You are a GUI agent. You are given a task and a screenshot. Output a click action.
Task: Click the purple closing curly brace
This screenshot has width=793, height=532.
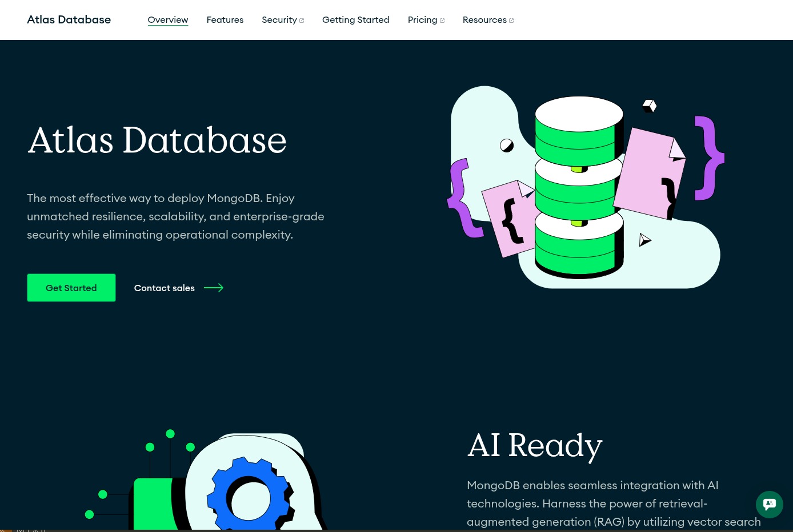pyautogui.click(x=708, y=158)
